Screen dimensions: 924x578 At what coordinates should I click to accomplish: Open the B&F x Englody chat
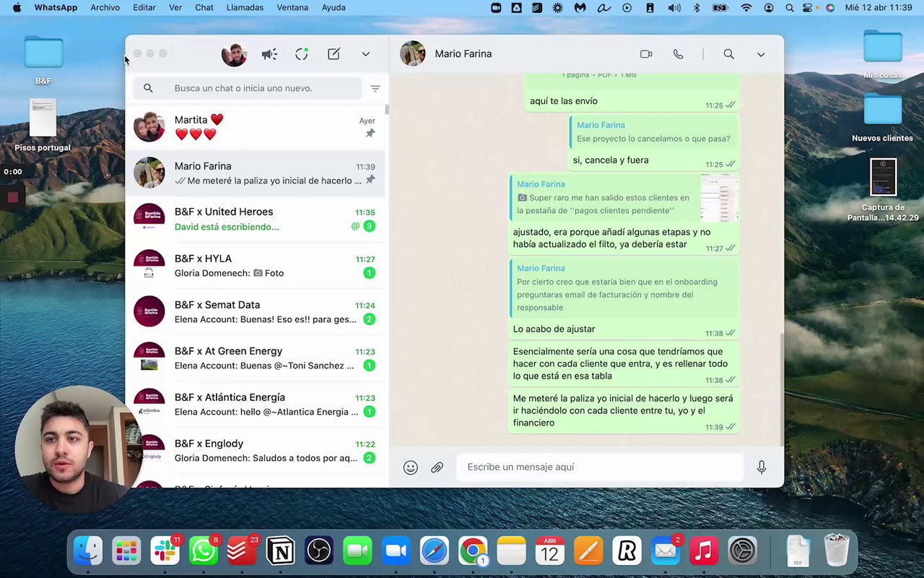(256, 451)
